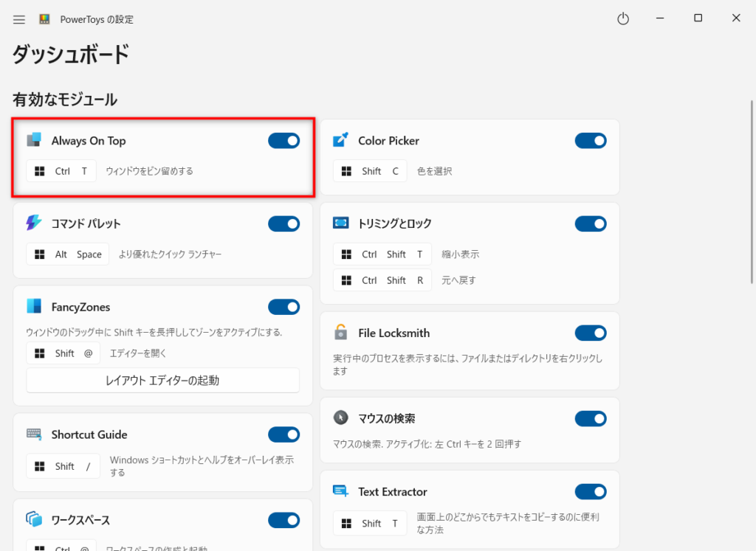
Task: Click the Color Picker module icon
Action: click(340, 140)
